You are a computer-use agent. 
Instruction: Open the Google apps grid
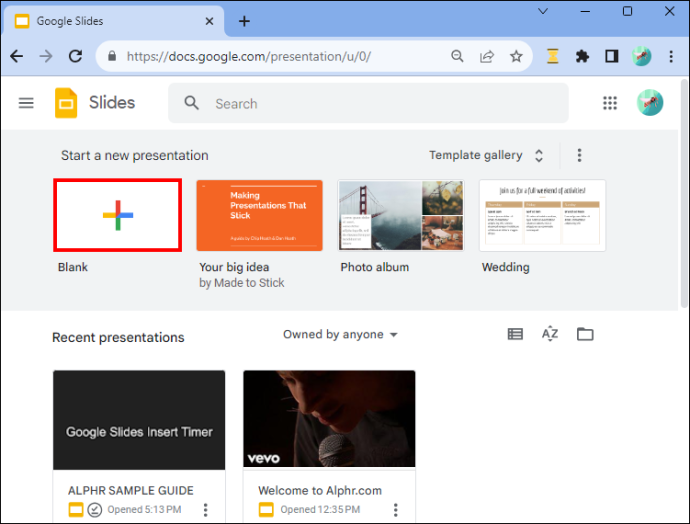point(610,103)
